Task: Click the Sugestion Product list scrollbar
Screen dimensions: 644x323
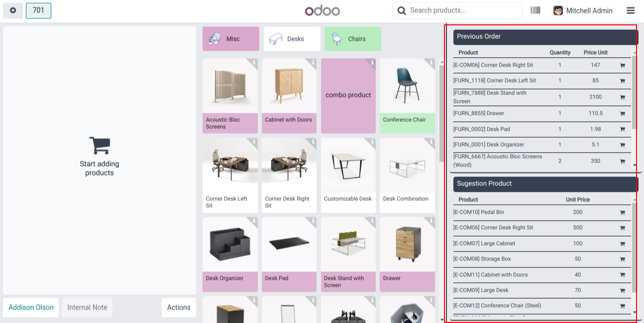Action: click(x=635, y=247)
